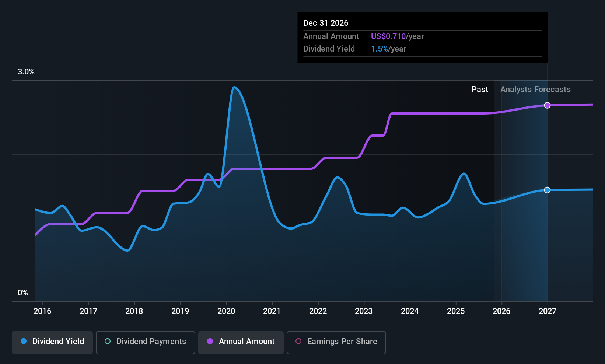Click the blue Dividend Yield data point marker

548,190
